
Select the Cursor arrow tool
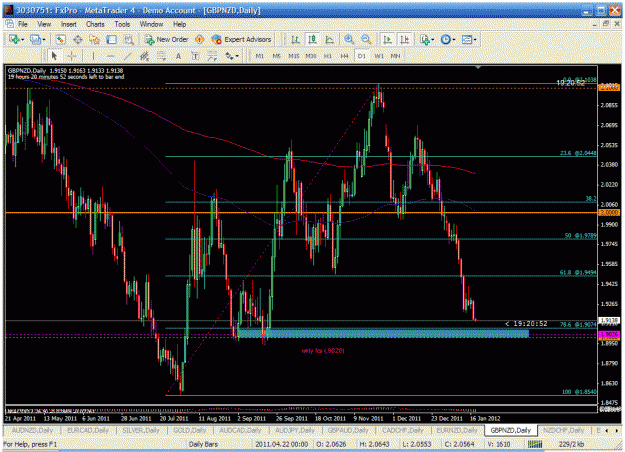click(x=54, y=56)
